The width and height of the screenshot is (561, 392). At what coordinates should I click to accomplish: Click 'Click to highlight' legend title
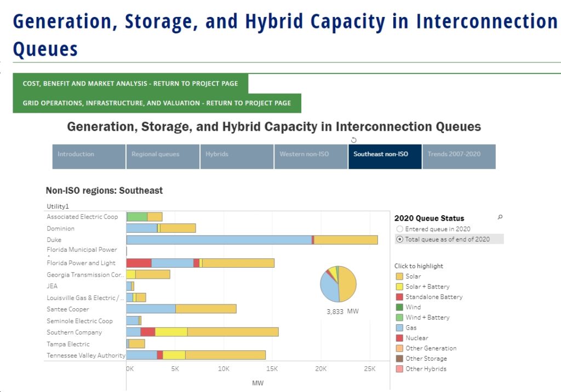point(419,266)
